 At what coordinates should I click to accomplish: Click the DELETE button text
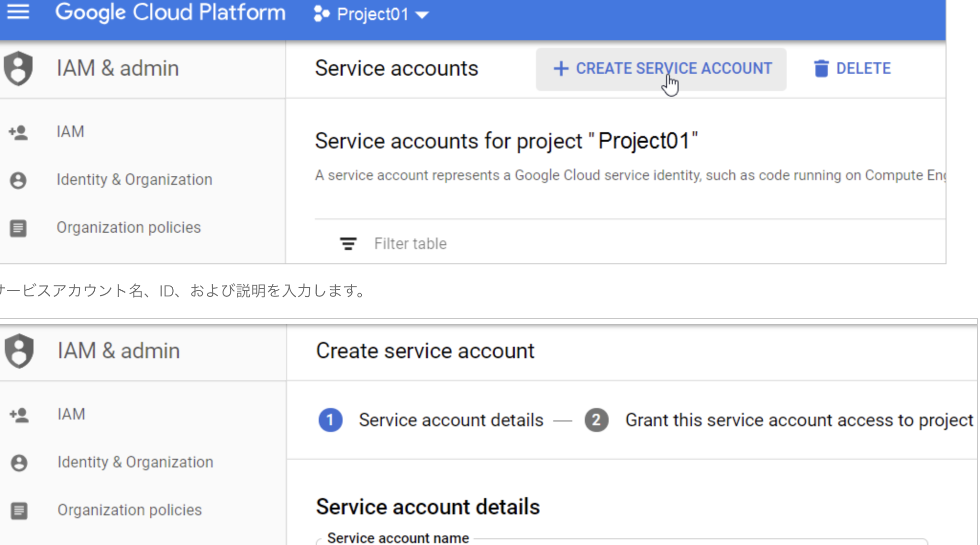[x=863, y=68]
